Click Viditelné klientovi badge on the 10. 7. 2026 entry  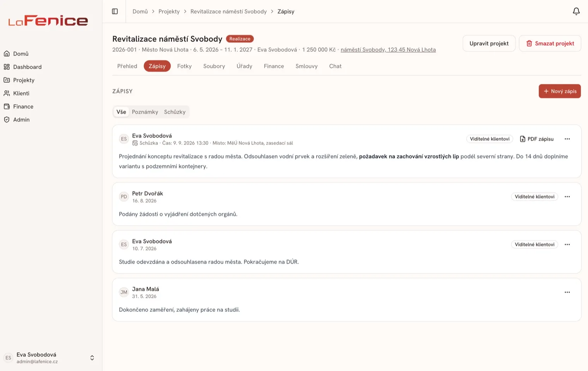(x=535, y=245)
